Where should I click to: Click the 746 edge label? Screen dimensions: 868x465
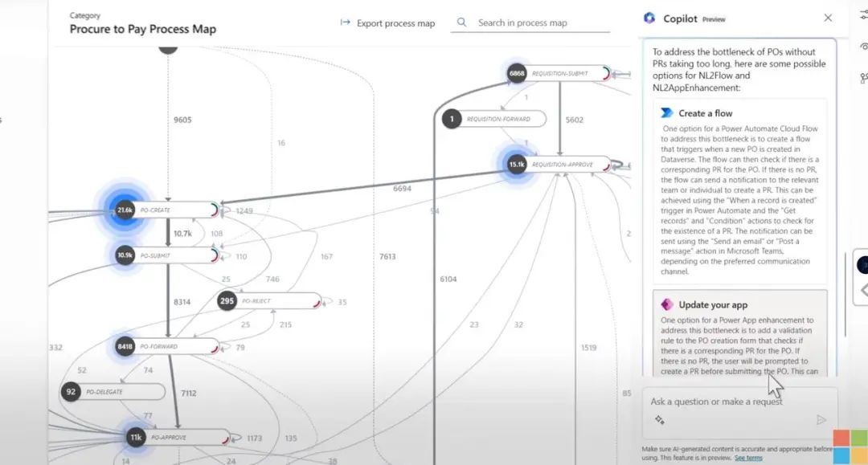(x=272, y=279)
